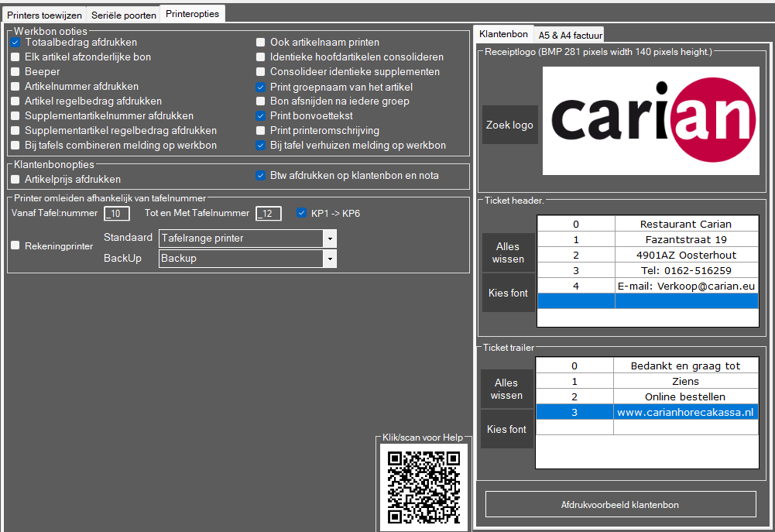Screen dimensions: 775x532
Task: Click trailer row number 2 cell
Action: [x=574, y=396]
